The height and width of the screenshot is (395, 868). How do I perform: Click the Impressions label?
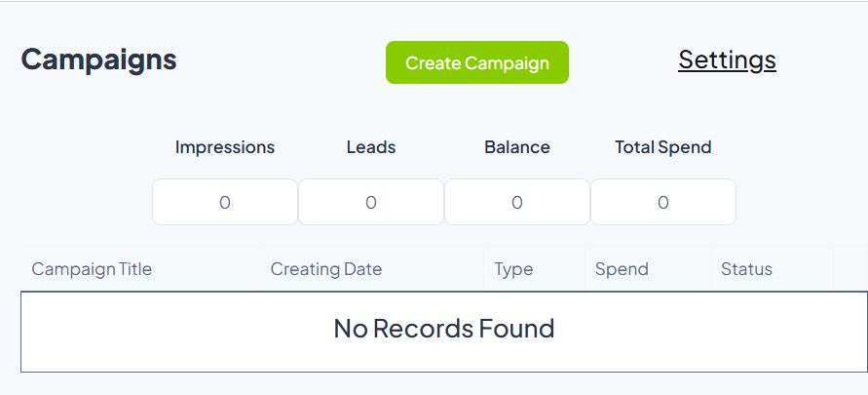[x=225, y=147]
